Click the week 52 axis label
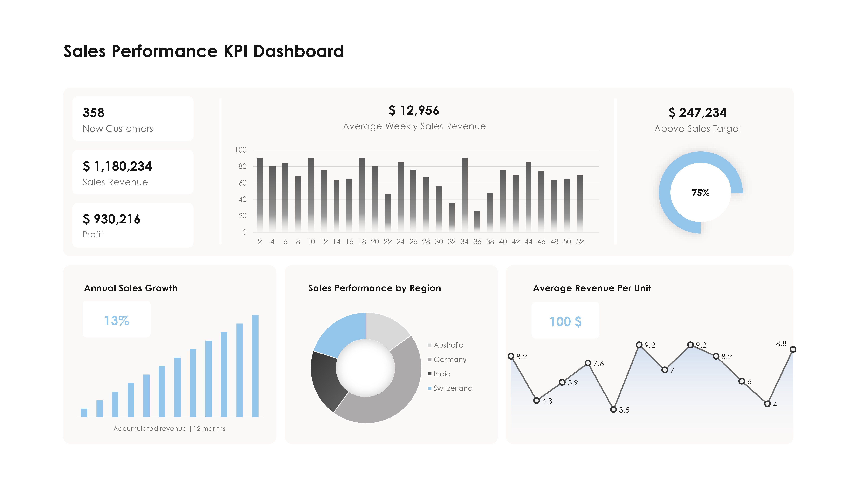 tap(580, 241)
